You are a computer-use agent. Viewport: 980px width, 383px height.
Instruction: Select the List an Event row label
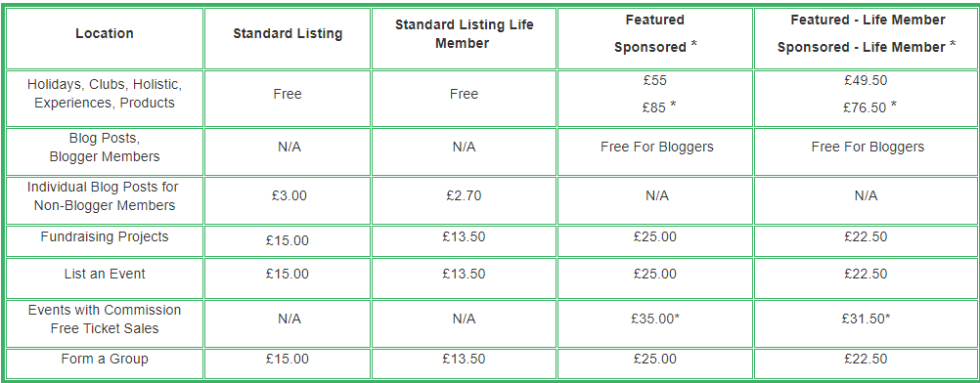click(x=105, y=274)
